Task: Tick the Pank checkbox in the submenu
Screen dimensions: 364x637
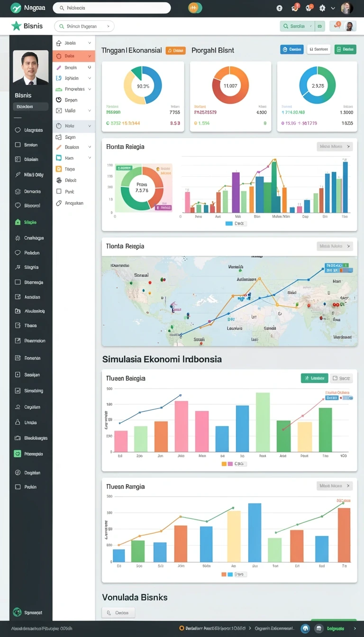Action: coord(59,191)
